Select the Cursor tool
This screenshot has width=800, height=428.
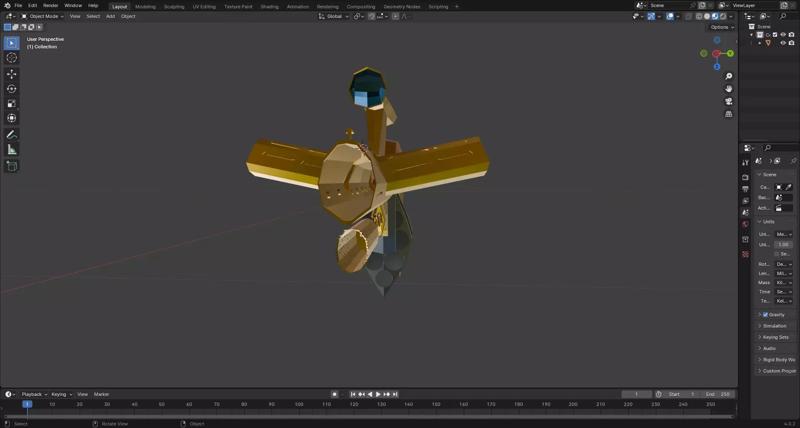(12, 58)
